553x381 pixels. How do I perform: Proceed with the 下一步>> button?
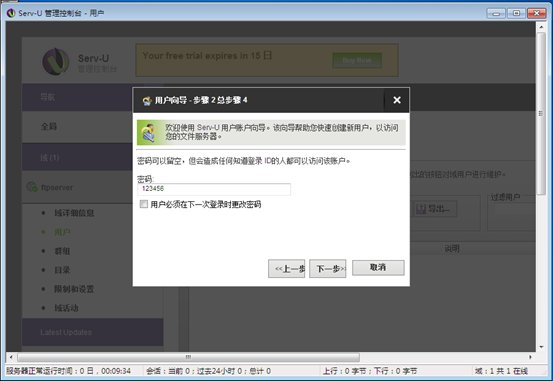tap(328, 268)
